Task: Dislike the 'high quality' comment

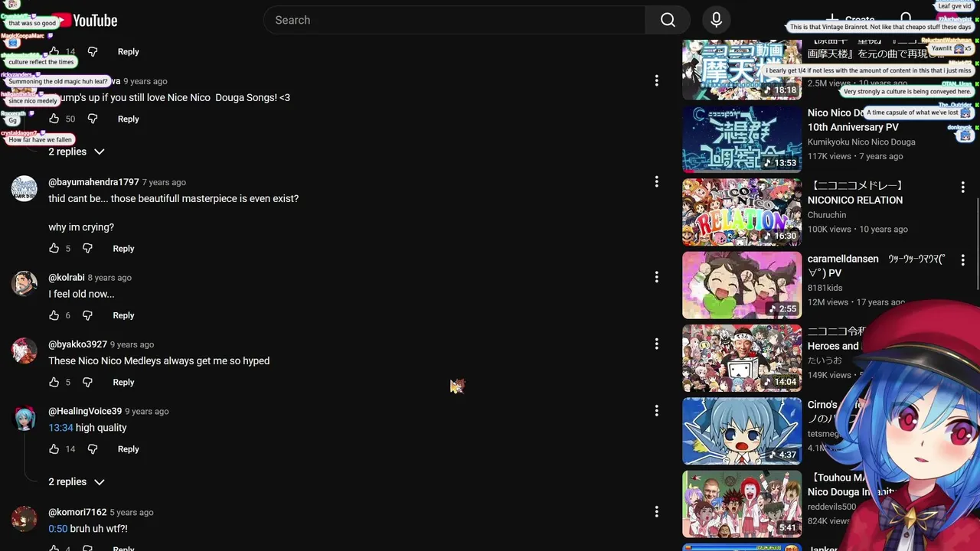Action: (93, 449)
